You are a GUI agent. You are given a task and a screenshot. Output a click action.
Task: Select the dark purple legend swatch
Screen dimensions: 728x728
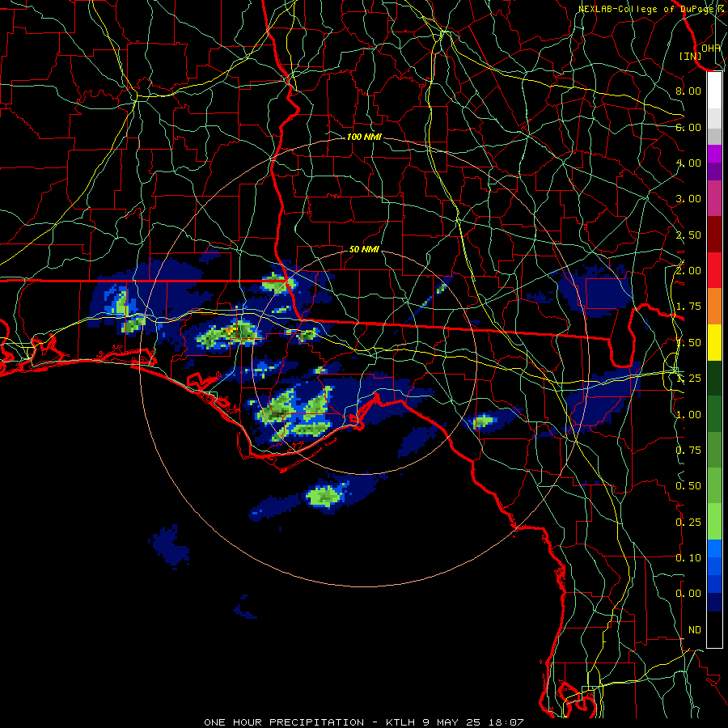point(714,171)
